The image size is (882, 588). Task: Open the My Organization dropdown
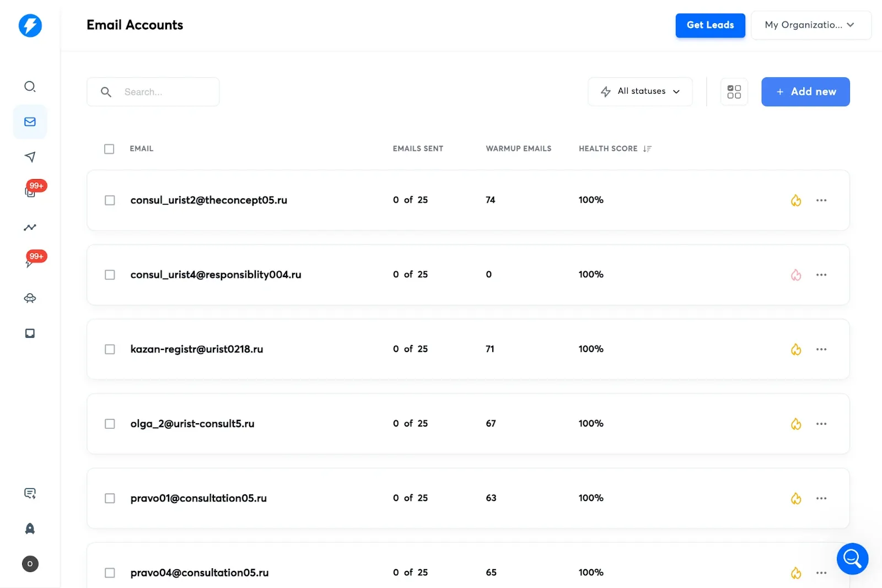[810, 25]
